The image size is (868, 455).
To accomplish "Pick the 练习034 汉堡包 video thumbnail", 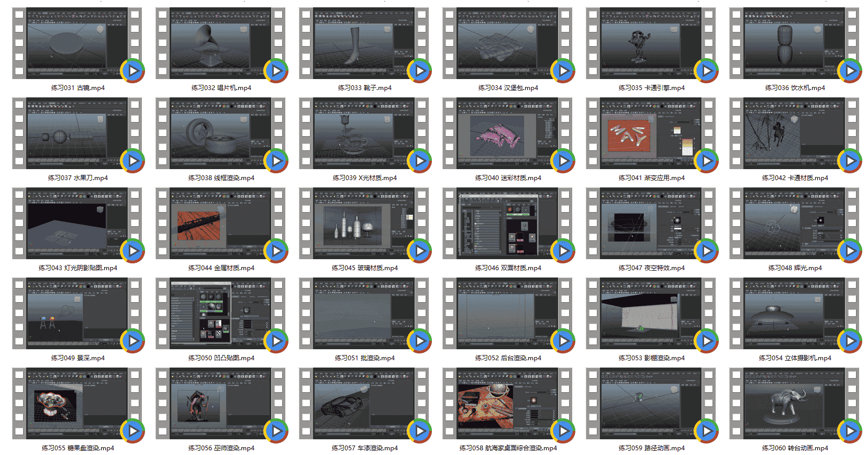I will [507, 43].
